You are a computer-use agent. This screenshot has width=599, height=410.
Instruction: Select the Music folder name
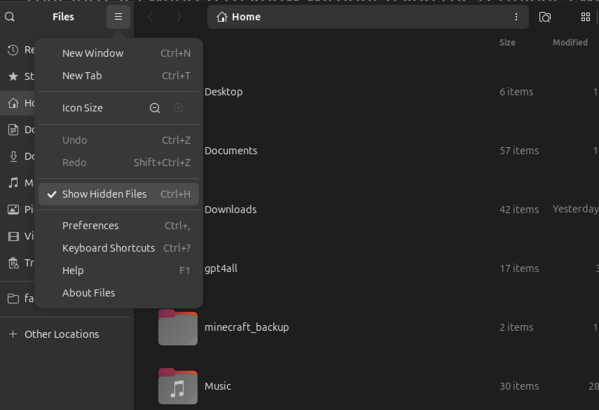217,386
